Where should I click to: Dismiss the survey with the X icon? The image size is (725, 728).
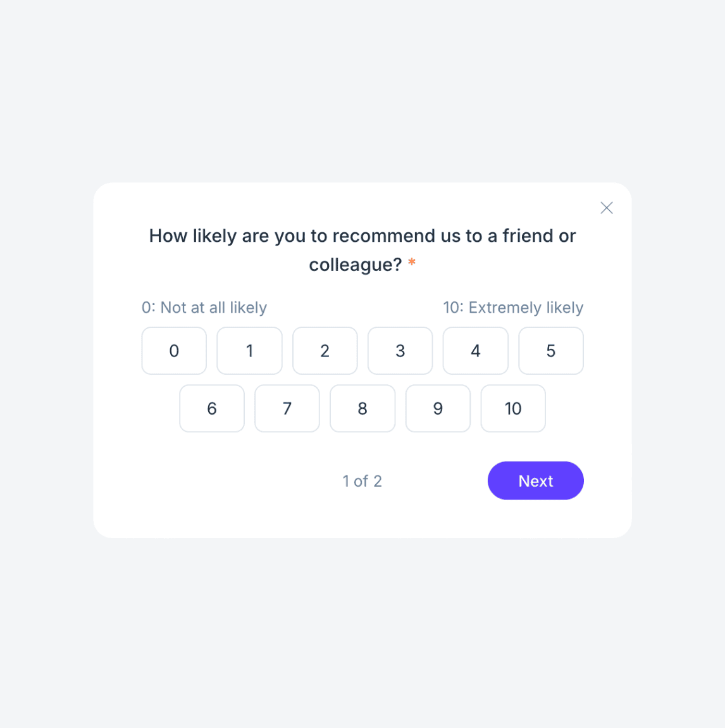point(606,208)
